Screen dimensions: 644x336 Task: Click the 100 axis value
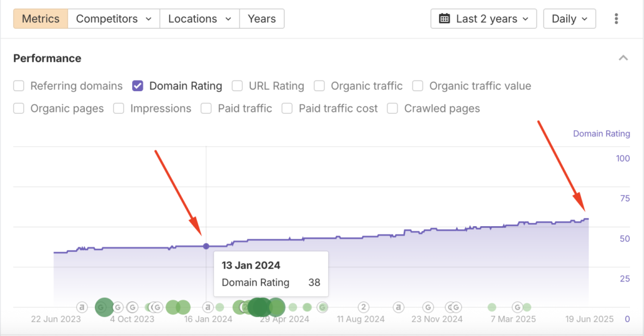[x=623, y=158]
